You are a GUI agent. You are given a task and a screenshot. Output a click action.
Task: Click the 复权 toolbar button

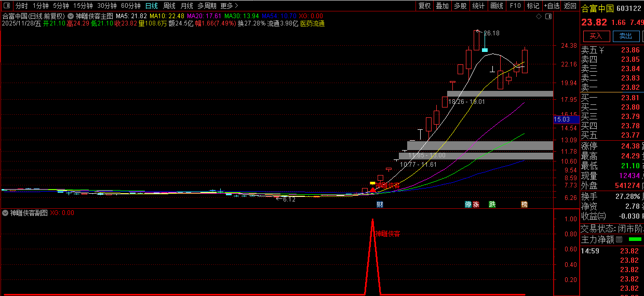click(424, 6)
